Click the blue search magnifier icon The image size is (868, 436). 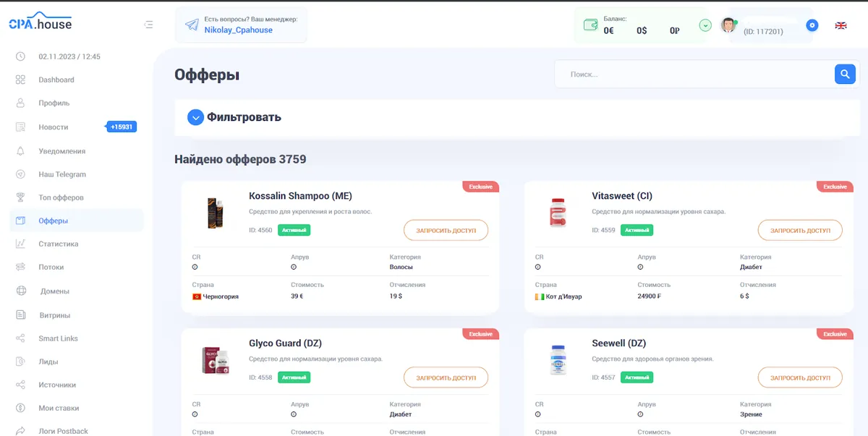click(x=845, y=73)
